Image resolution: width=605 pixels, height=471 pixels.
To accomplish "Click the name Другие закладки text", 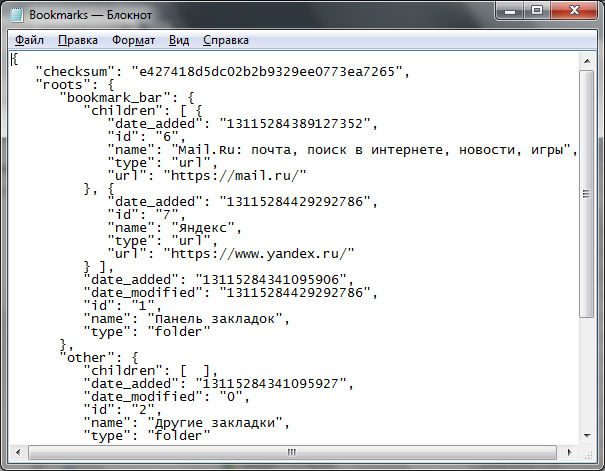I will [215, 423].
